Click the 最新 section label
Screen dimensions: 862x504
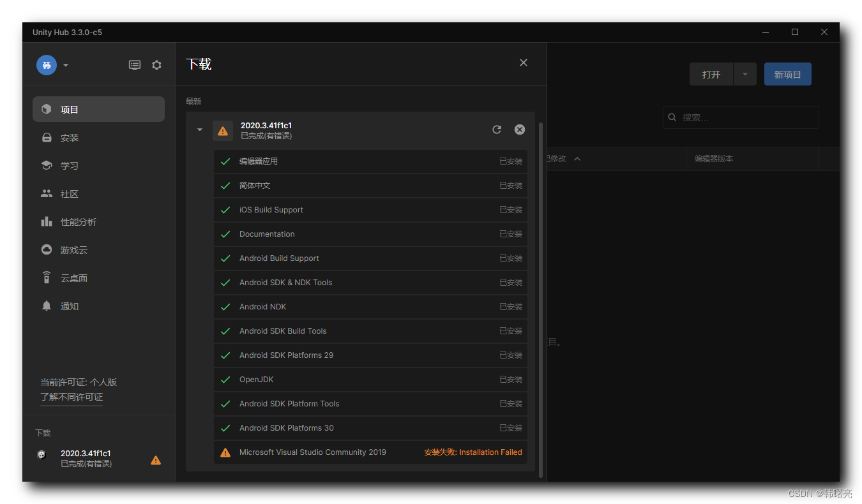(193, 101)
